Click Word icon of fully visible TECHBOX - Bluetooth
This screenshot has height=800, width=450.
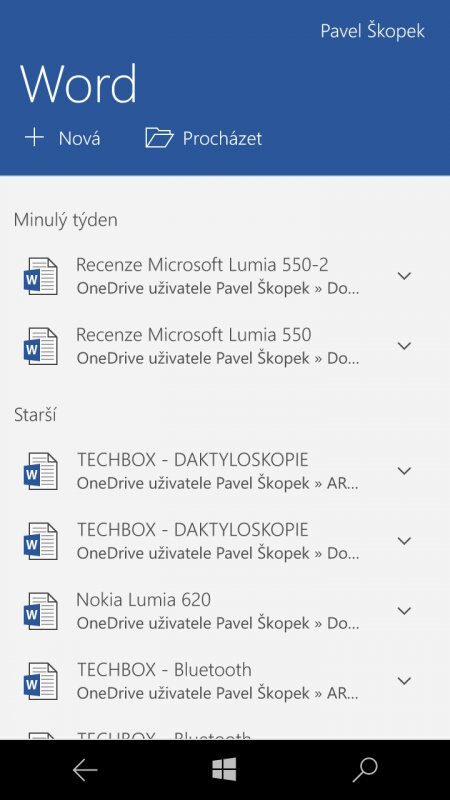click(x=41, y=681)
